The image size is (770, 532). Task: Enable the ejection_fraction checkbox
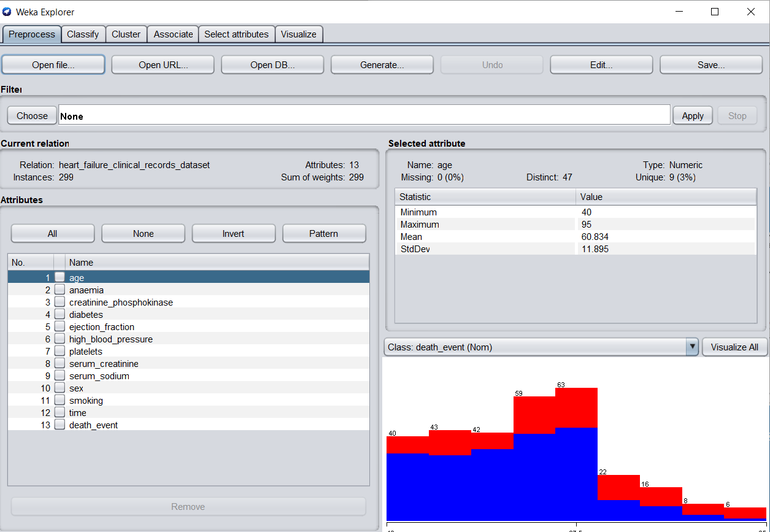tap(60, 326)
